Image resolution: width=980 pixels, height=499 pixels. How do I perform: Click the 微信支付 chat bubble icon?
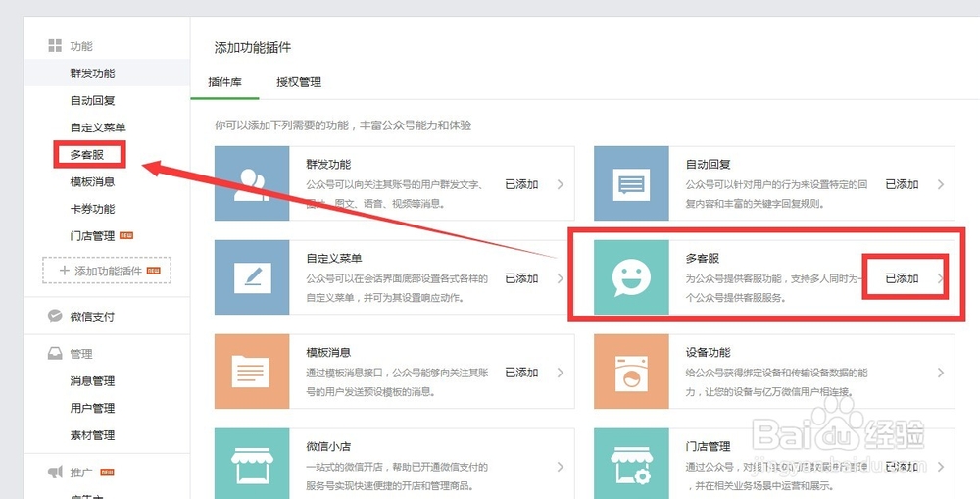(x=55, y=316)
